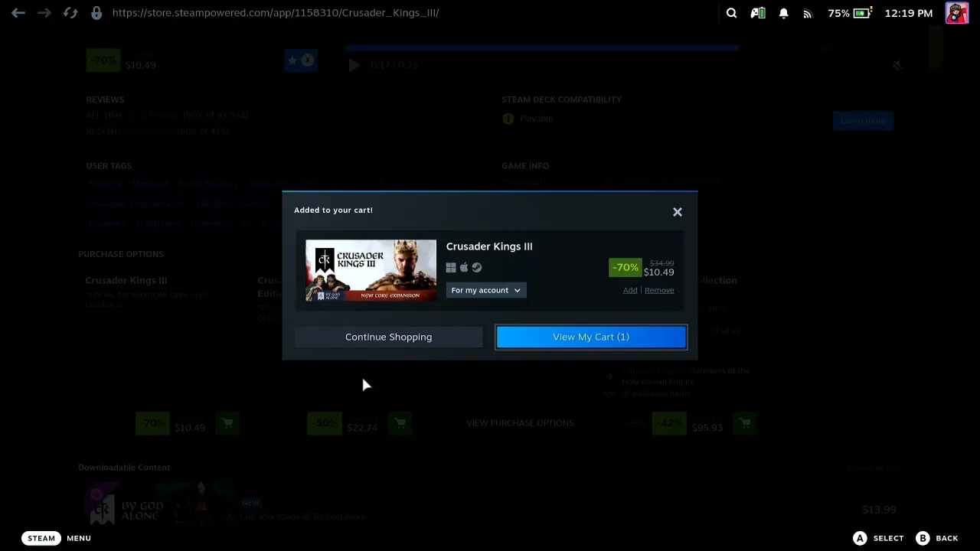This screenshot has width=980, height=551.
Task: Go forward using the browser forward arrow
Action: (44, 13)
